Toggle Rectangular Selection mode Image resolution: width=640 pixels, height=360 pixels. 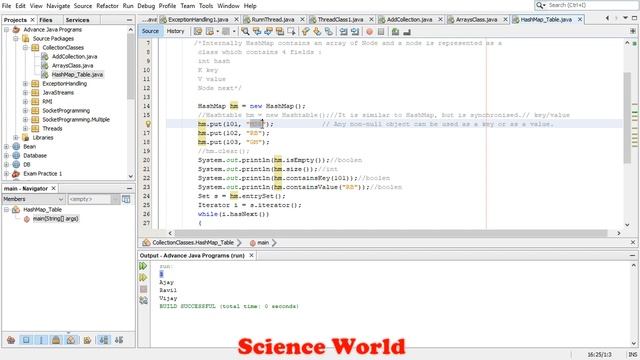coord(291,31)
